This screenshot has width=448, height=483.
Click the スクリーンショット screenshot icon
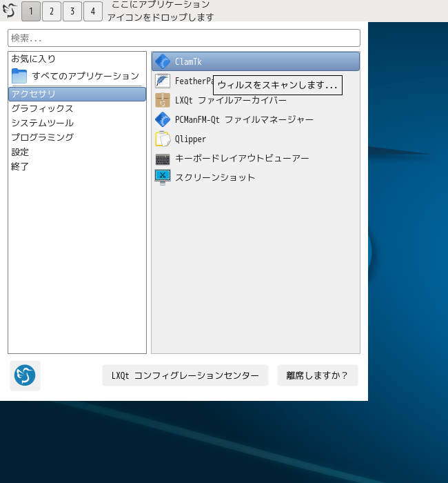[x=163, y=177]
